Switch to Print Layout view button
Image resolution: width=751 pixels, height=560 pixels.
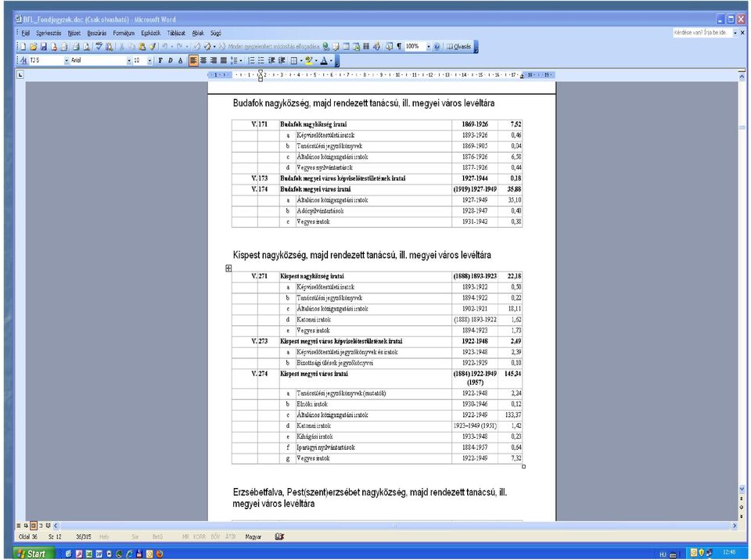34,526
